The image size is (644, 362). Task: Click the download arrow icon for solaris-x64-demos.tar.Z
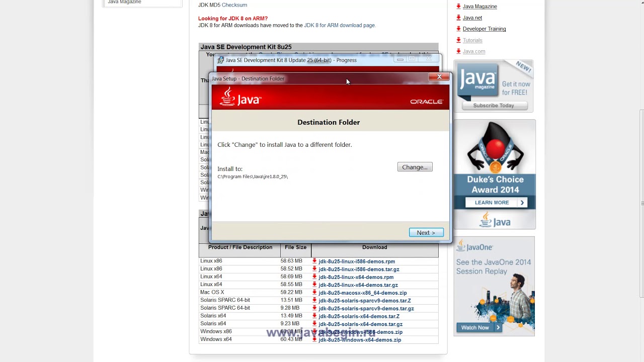[314, 316]
